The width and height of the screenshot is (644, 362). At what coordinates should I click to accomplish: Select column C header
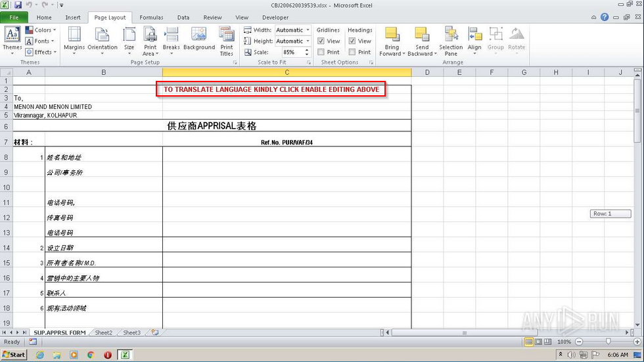coord(287,72)
